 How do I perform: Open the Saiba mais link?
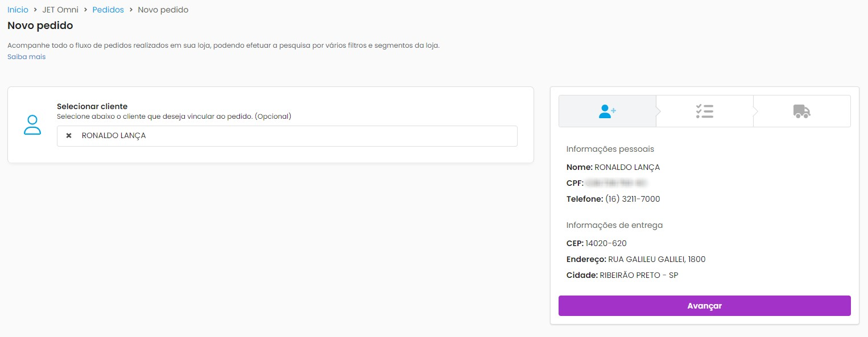(26, 57)
